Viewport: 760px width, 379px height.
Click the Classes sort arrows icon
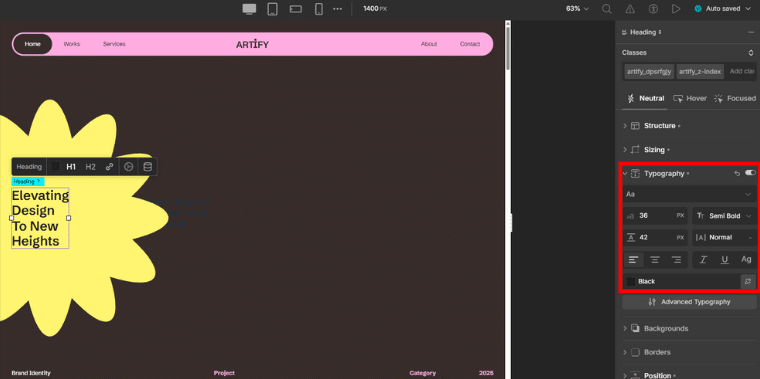click(751, 52)
